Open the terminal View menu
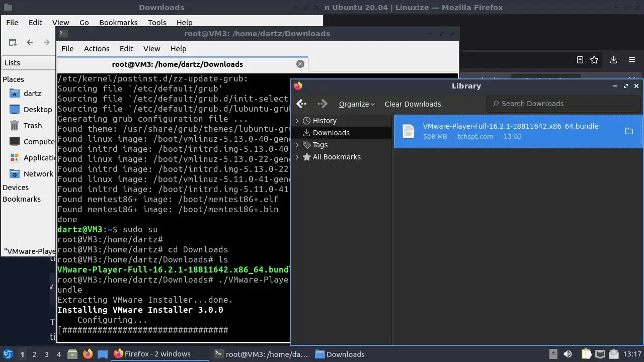 click(151, 49)
